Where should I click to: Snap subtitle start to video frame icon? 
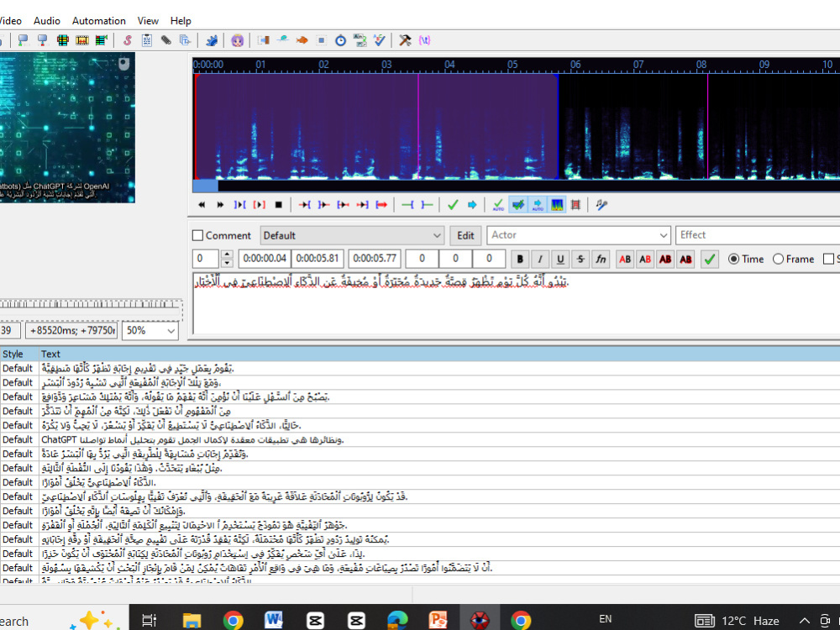click(24, 40)
